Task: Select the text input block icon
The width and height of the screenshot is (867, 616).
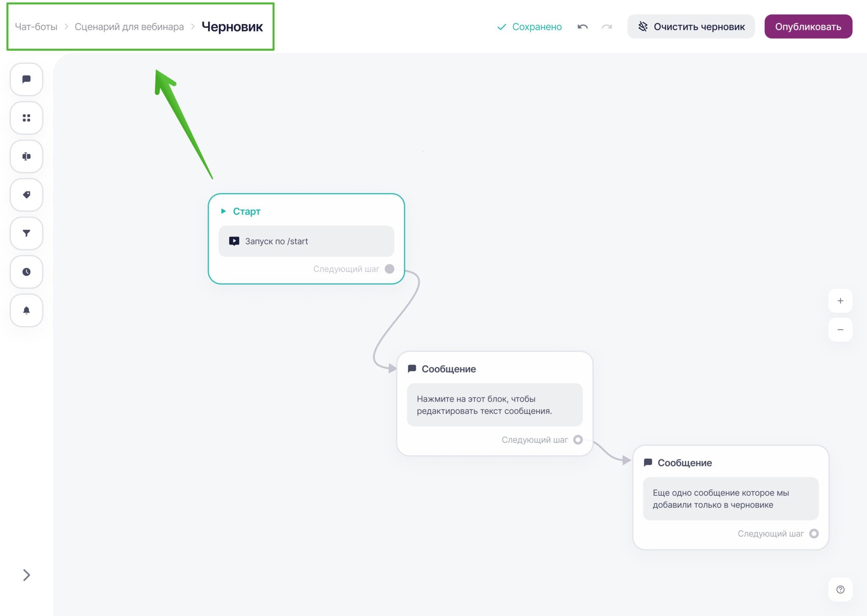Action: [x=26, y=157]
